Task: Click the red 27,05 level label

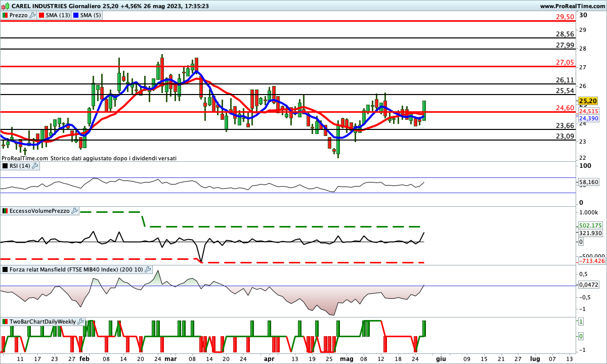Action: pos(565,63)
